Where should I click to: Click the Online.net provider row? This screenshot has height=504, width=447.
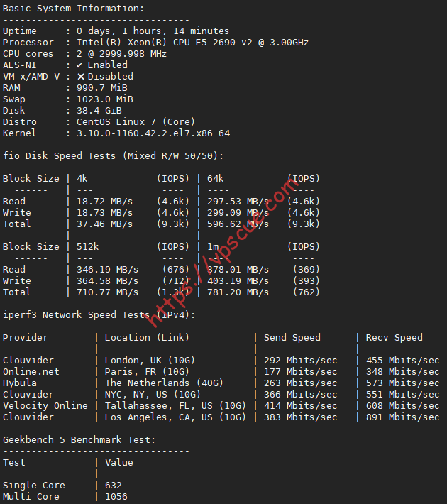221,372
